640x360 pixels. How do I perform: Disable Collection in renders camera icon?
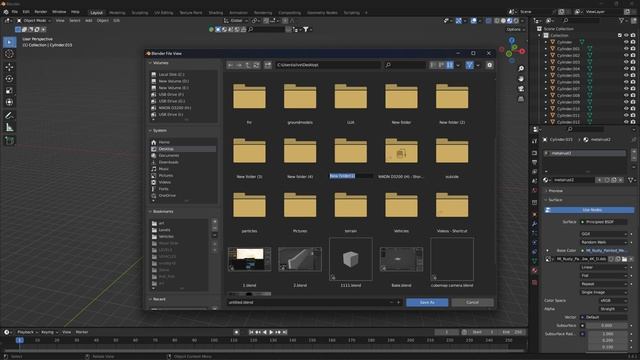[633, 36]
